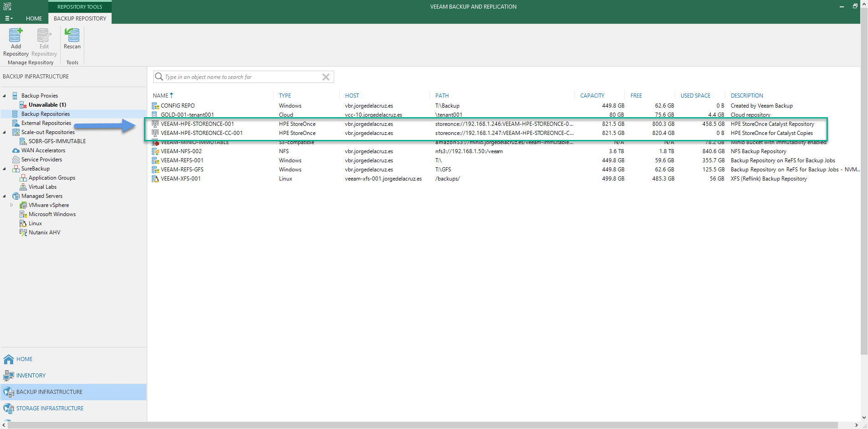The height and width of the screenshot is (429, 868).
Task: Click the Linux penguin tree icon
Action: tap(23, 223)
